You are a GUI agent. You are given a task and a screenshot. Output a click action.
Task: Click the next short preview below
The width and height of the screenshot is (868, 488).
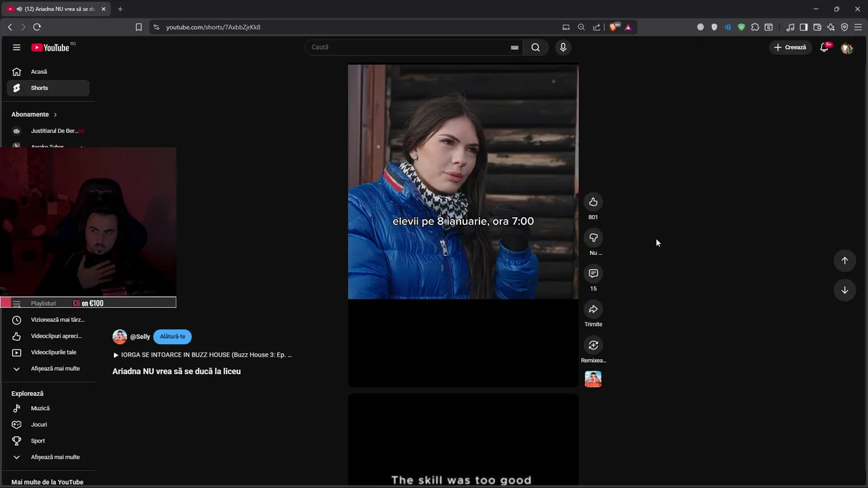click(463, 439)
